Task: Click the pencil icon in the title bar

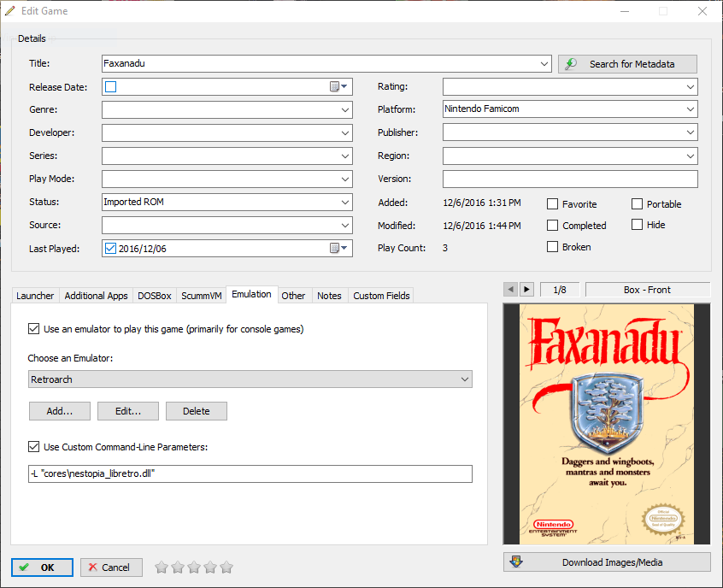Action: (9, 10)
